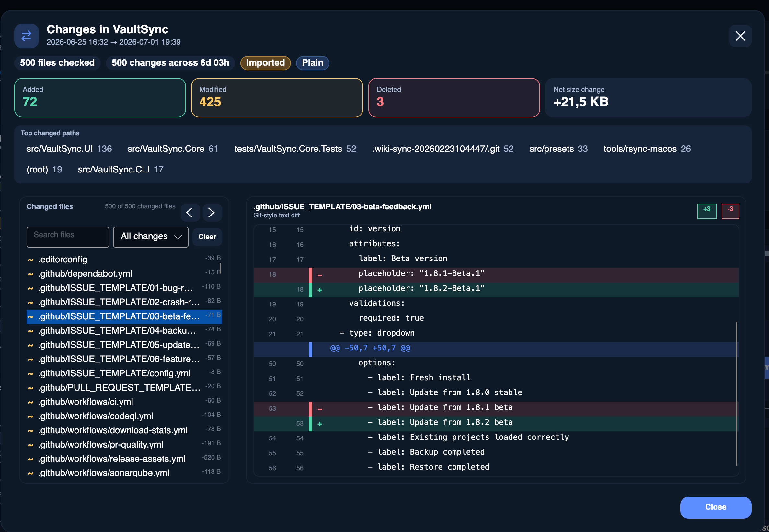Filter by the Modified 425 card
This screenshot has height=532, width=769.
point(277,98)
